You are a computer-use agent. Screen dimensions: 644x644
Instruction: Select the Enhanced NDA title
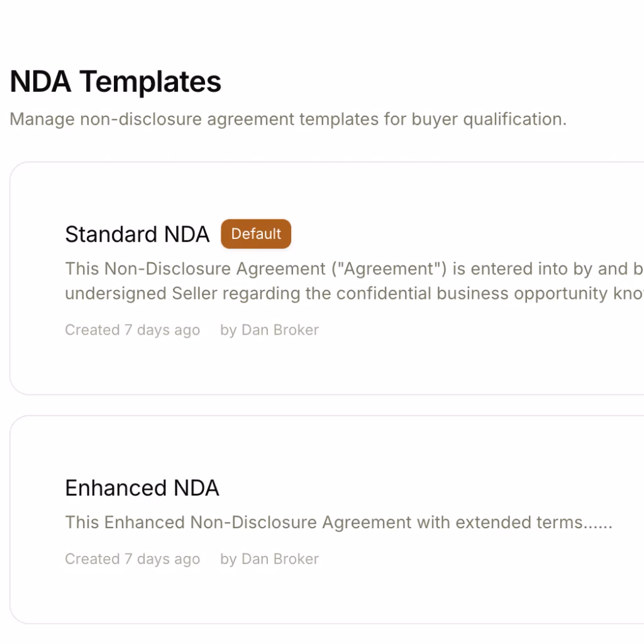tap(142, 487)
